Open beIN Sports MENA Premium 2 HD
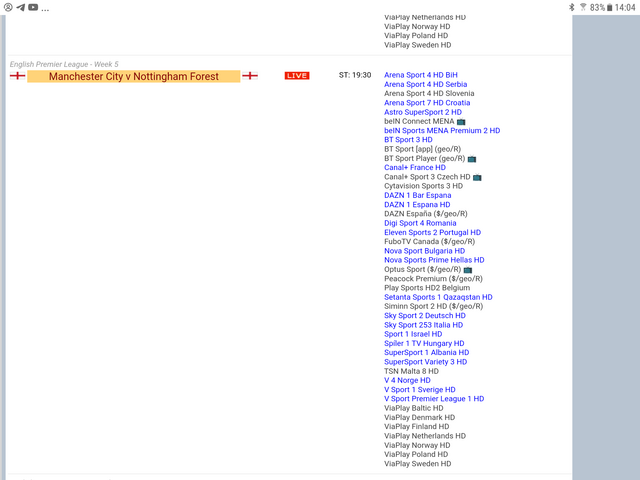Screen dimensions: 640x480 coord(442,131)
